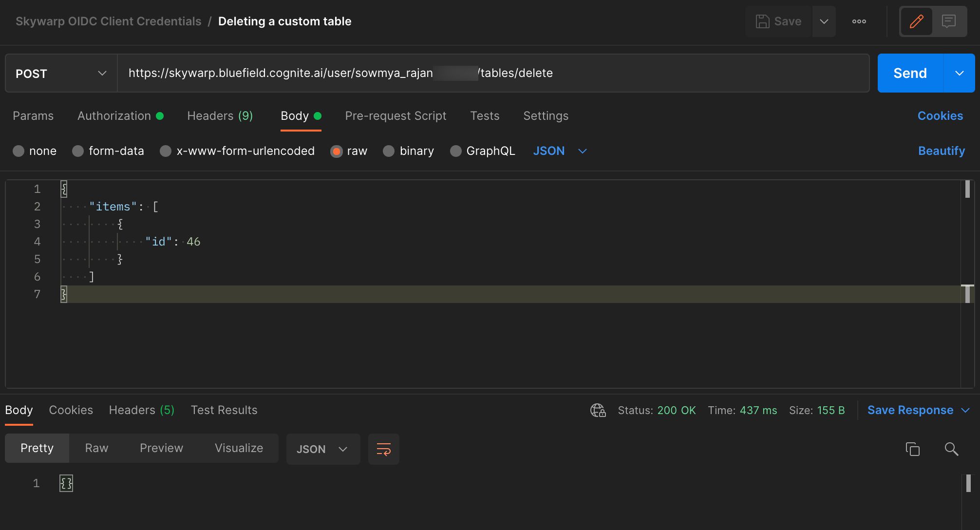Click the Size 155 B value
Screen dimensions: 980x530
(831, 410)
